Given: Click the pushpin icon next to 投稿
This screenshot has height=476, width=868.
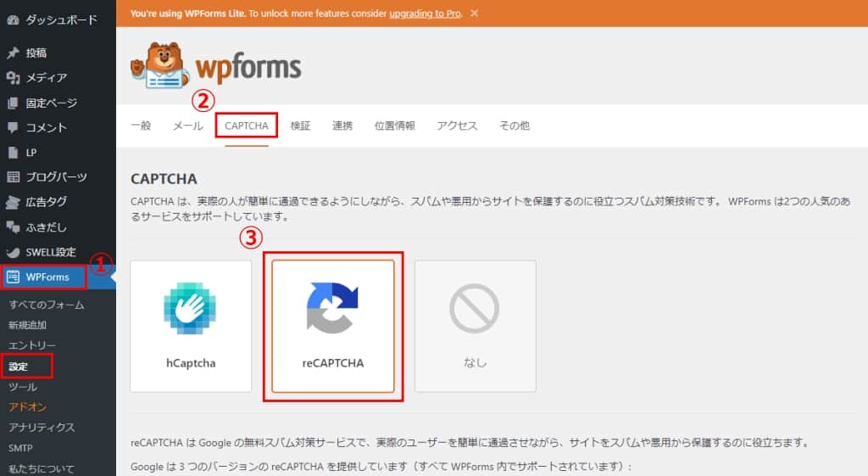Looking at the screenshot, I should [x=13, y=53].
